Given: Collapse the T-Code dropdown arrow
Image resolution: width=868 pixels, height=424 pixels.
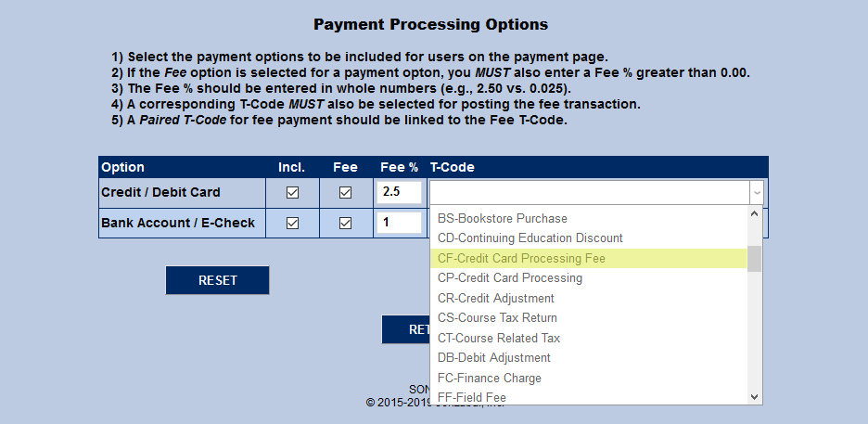Looking at the screenshot, I should click(x=757, y=192).
